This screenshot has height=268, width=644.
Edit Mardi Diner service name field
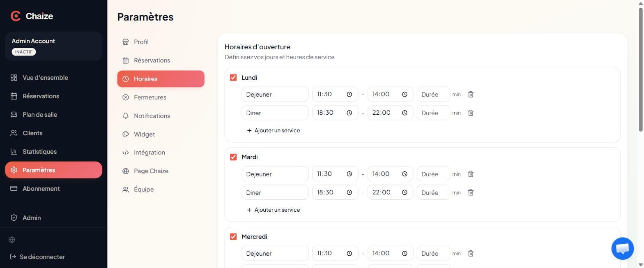click(275, 192)
